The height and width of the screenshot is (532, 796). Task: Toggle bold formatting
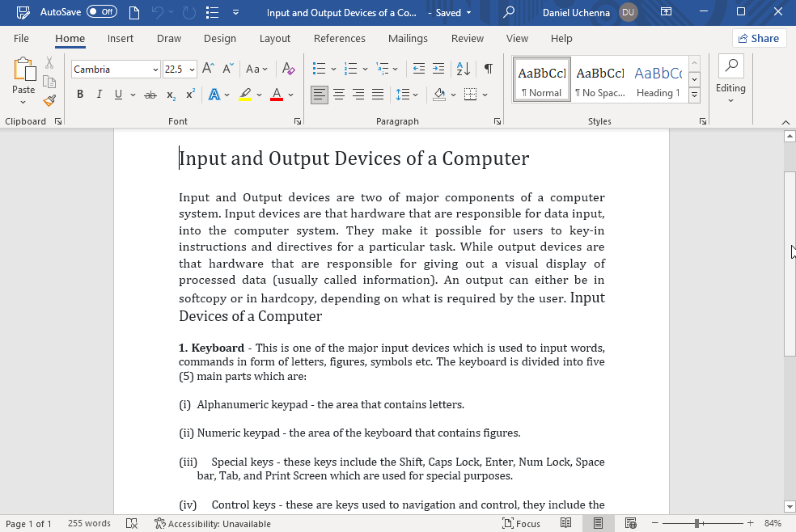click(79, 95)
